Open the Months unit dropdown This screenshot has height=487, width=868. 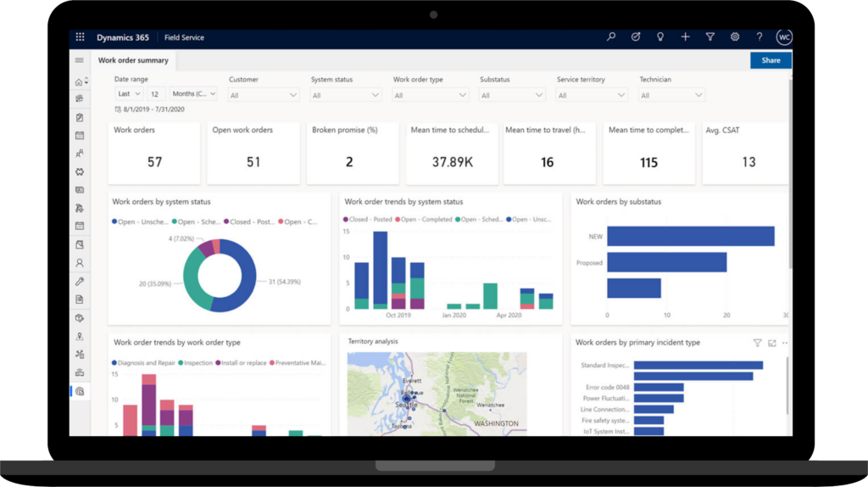(x=193, y=93)
